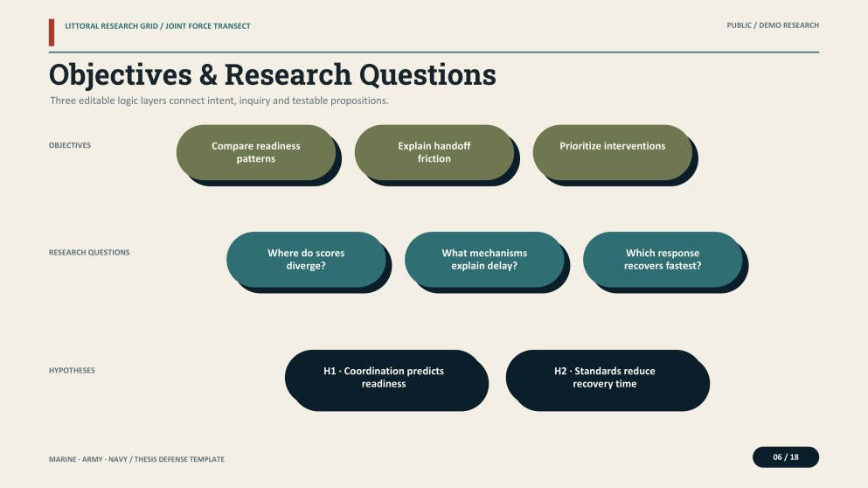This screenshot has height=488, width=868.
Task: Click the 'RESEARCH QUESTIONS' row label
Action: pos(89,252)
